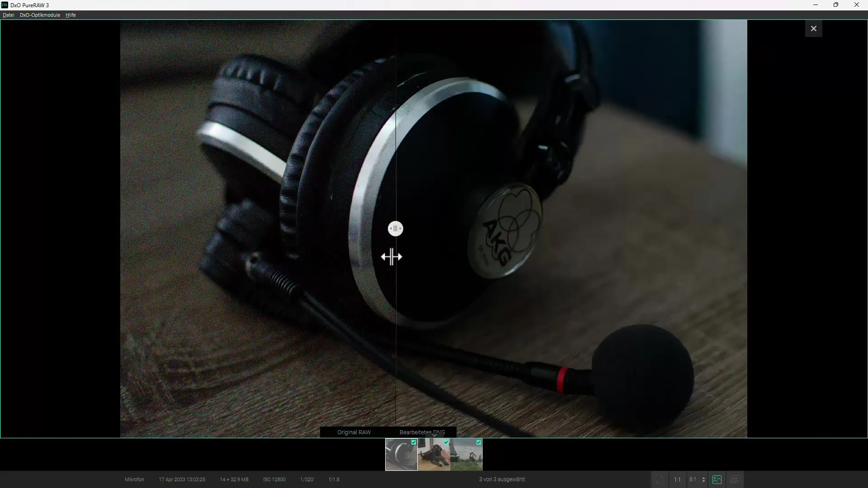This screenshot has width=868, height=488.
Task: Select the dog photo thumbnail
Action: pyautogui.click(x=434, y=455)
